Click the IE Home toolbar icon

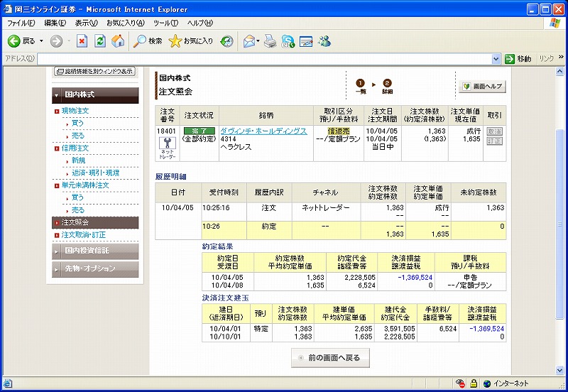118,41
